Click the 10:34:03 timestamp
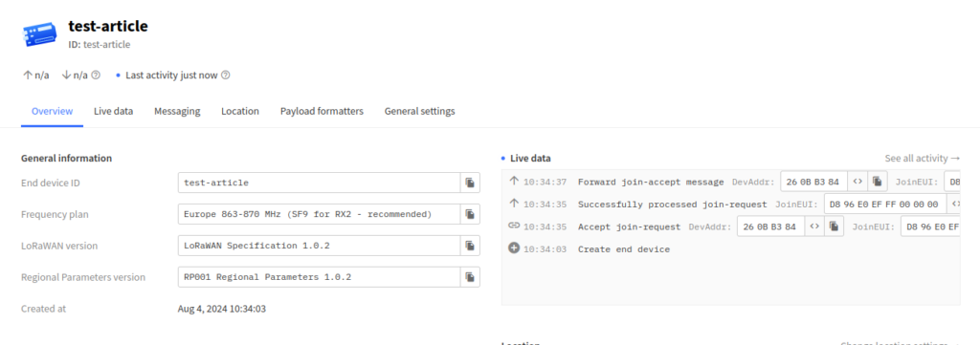980x345 pixels. point(545,248)
